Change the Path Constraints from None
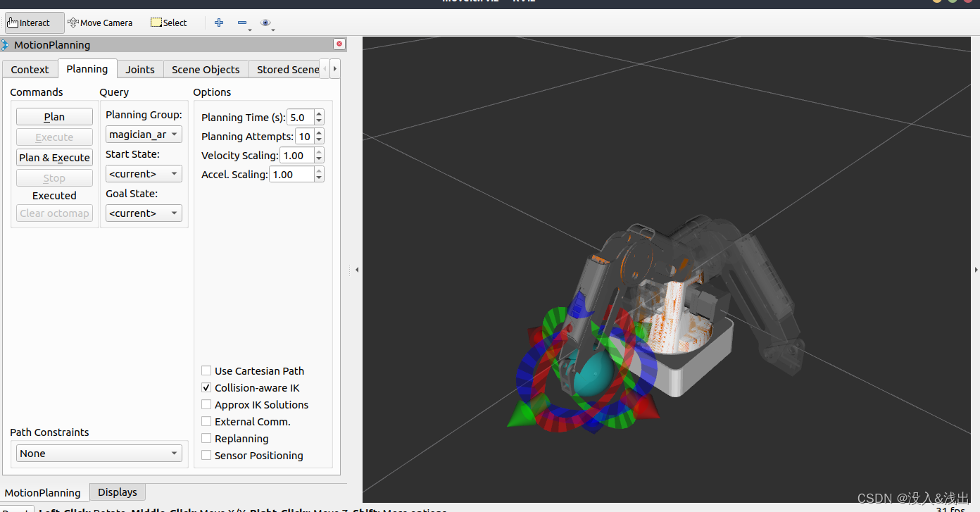Screen dimensions: 980x512 [99, 453]
